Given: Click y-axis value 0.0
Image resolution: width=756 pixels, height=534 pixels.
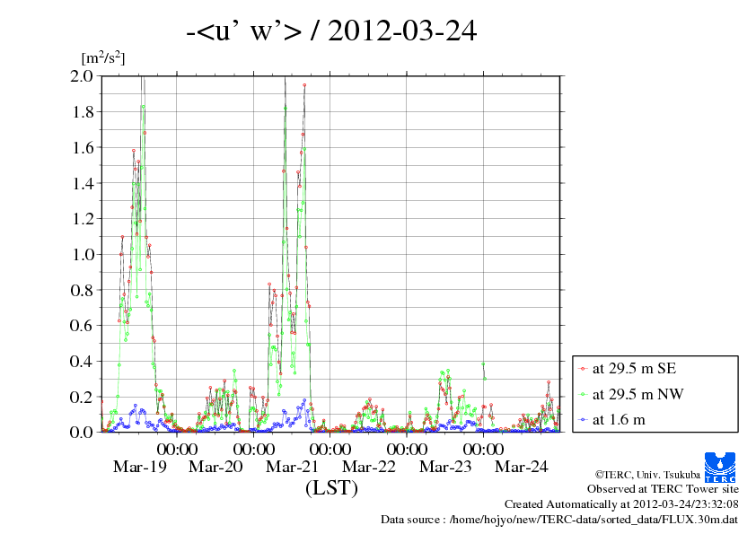Looking at the screenshot, I should pos(82,432).
